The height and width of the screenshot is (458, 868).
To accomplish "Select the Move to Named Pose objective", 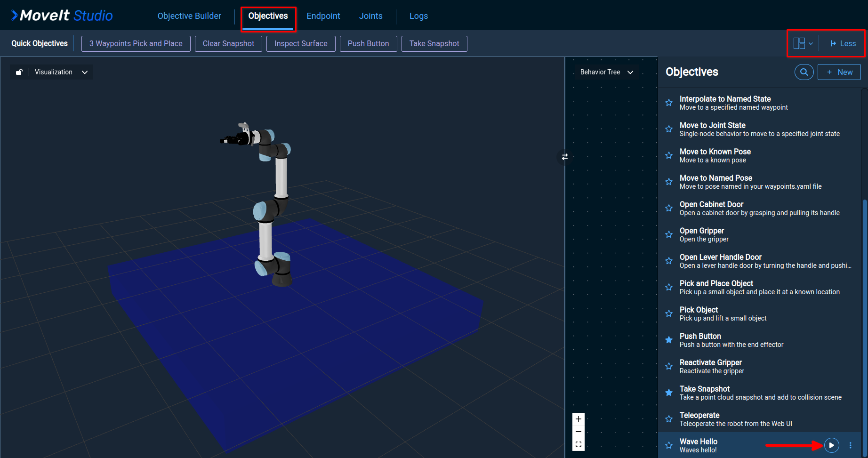I will pyautogui.click(x=759, y=182).
